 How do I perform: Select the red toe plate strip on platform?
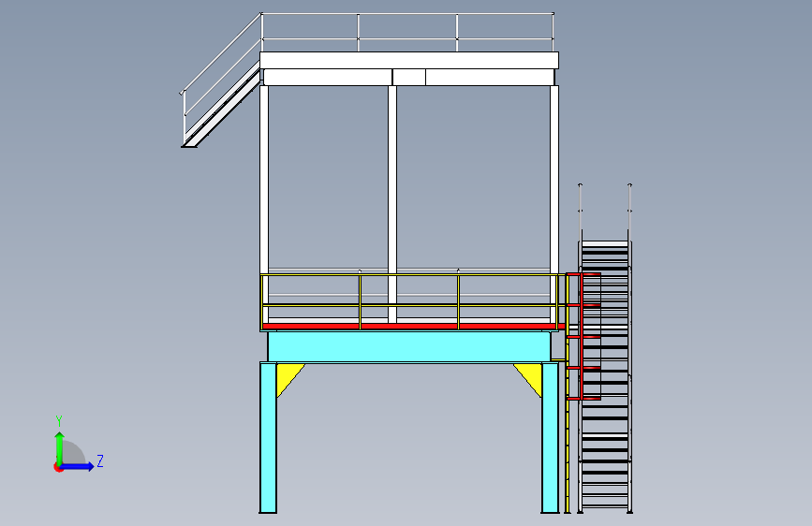[x=413, y=326]
